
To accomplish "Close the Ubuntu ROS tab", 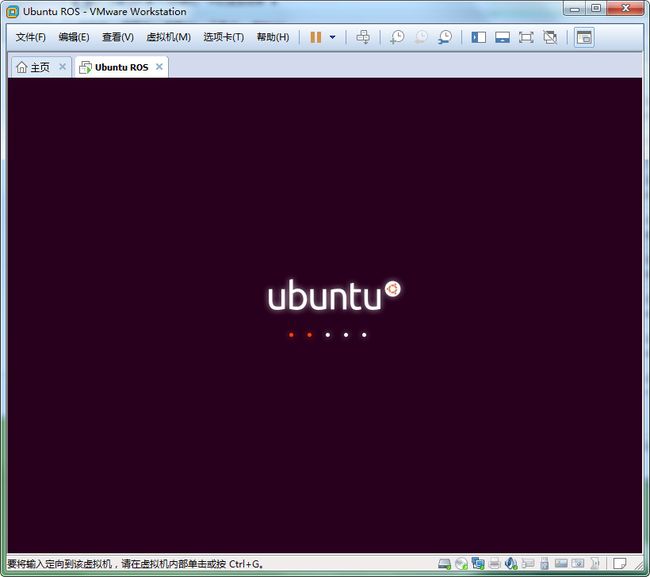I will point(159,67).
